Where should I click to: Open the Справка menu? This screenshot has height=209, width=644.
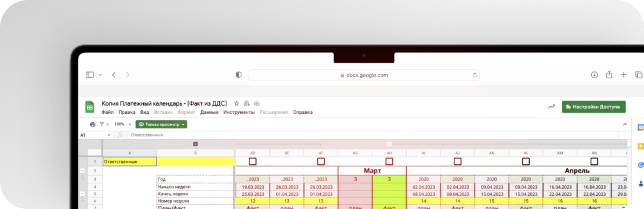coord(303,112)
